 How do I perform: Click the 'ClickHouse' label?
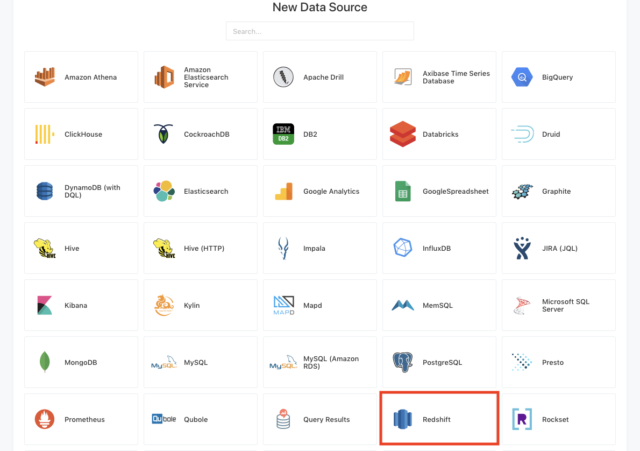[x=83, y=134]
